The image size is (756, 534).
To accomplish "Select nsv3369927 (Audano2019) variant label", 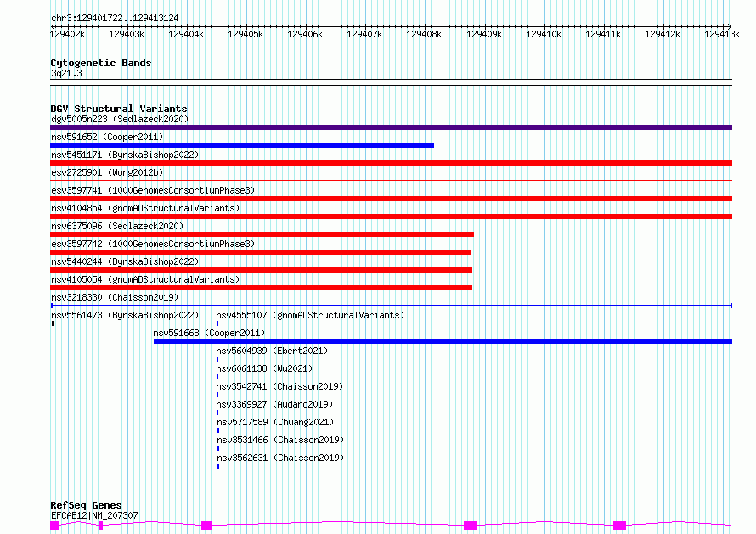I will tap(274, 404).
